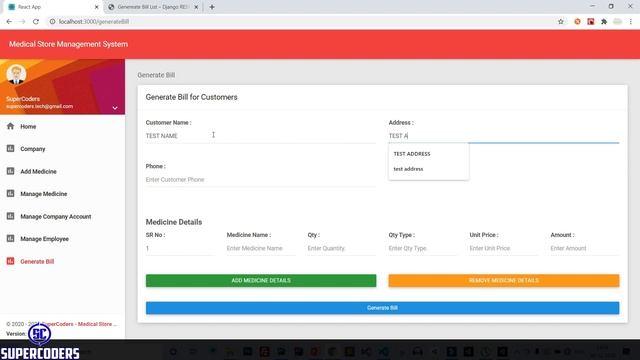This screenshot has height=360, width=640.
Task: Click the Enter Customer Phone field
Action: 260,180
